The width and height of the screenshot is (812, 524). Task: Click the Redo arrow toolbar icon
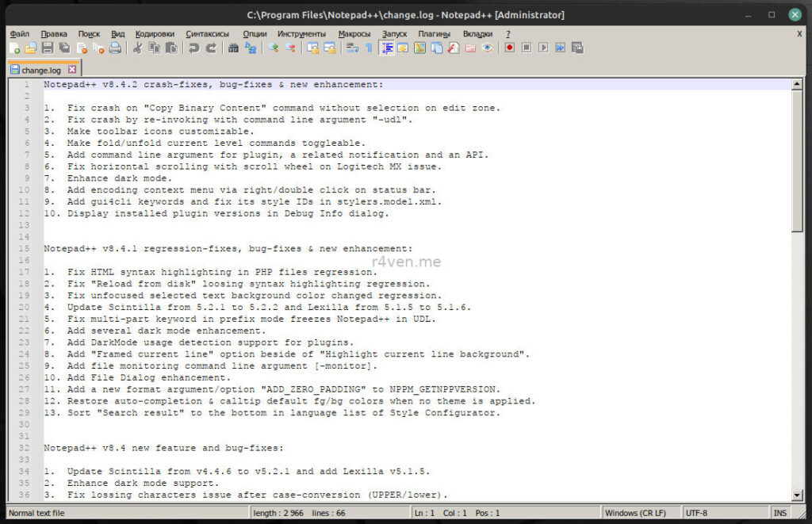pyautogui.click(x=211, y=48)
